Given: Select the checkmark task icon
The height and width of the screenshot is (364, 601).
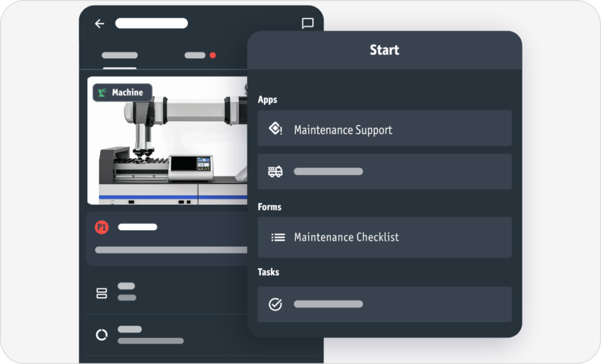Looking at the screenshot, I should [275, 304].
